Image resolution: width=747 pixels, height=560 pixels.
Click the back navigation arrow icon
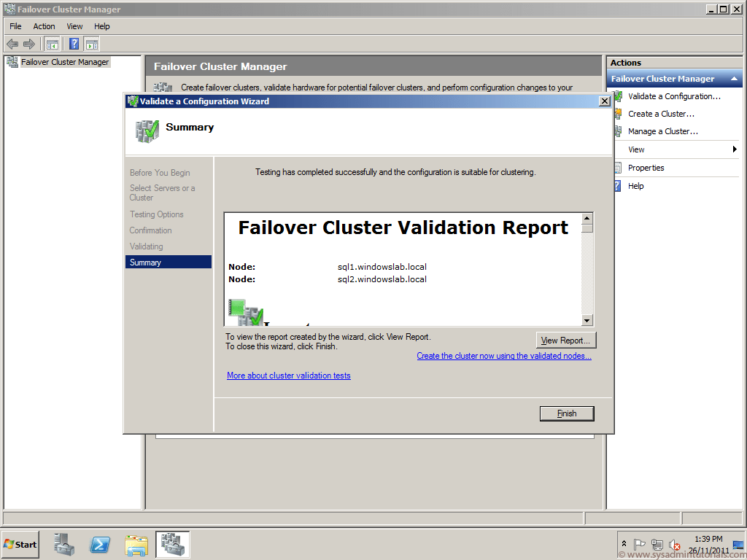12,44
